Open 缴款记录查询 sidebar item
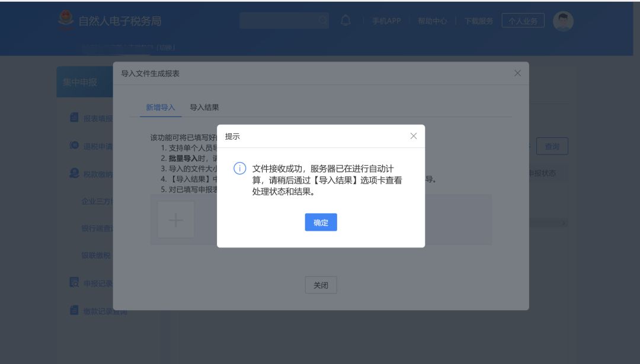Screen dimensions: 640x364 click(105, 311)
